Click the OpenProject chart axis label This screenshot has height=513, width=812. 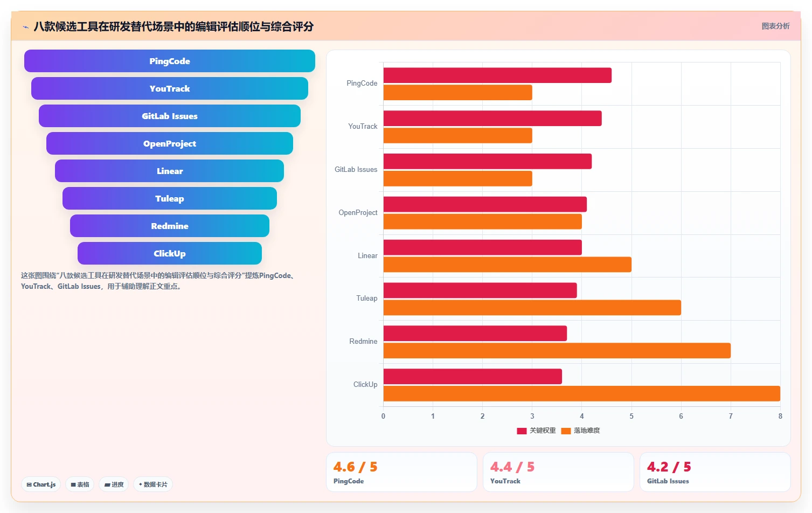pyautogui.click(x=358, y=213)
